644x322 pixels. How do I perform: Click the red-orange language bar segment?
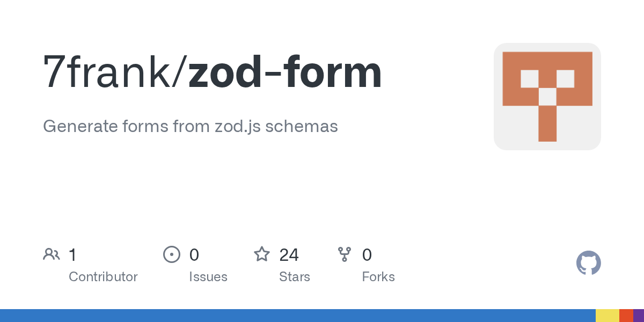[x=626, y=316]
